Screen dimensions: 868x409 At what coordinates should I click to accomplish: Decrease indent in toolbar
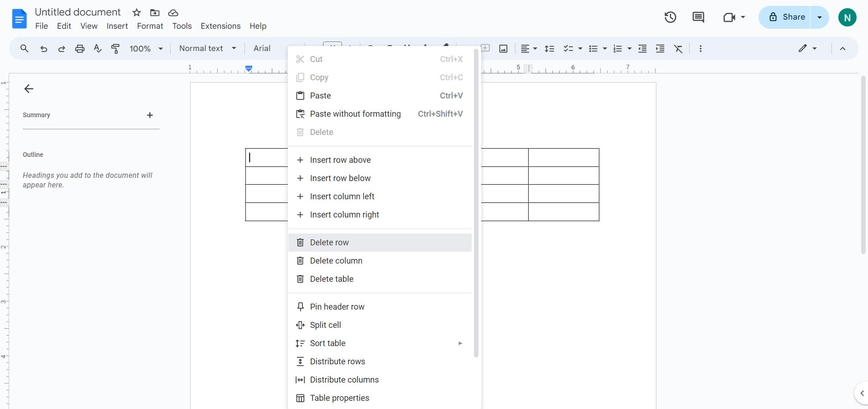tap(642, 49)
